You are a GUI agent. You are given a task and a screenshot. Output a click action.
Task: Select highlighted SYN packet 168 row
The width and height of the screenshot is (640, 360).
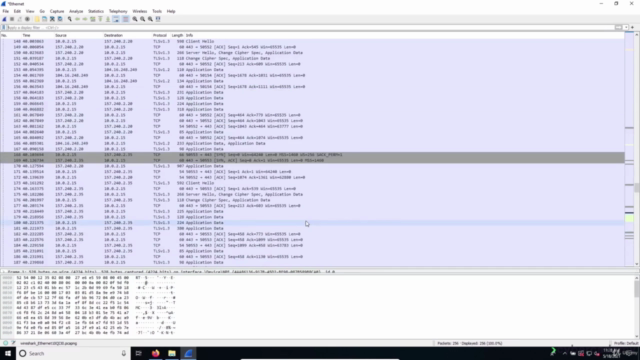coord(312,155)
